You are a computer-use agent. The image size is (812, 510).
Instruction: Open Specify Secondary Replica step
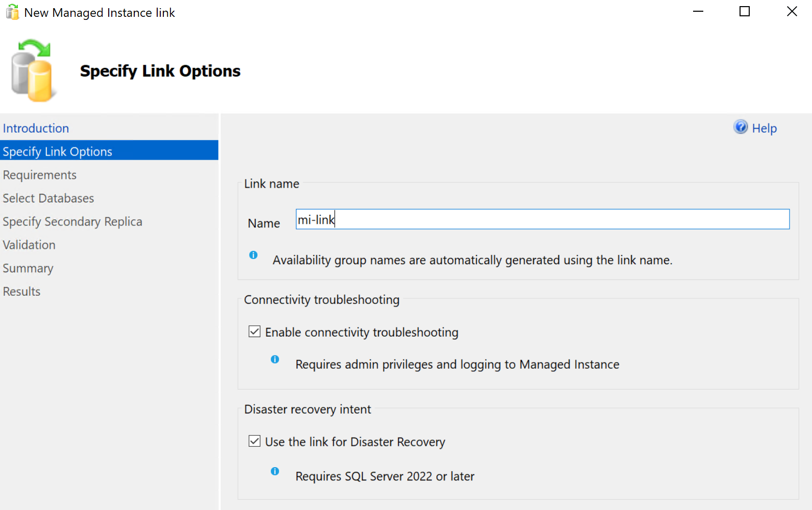click(72, 221)
